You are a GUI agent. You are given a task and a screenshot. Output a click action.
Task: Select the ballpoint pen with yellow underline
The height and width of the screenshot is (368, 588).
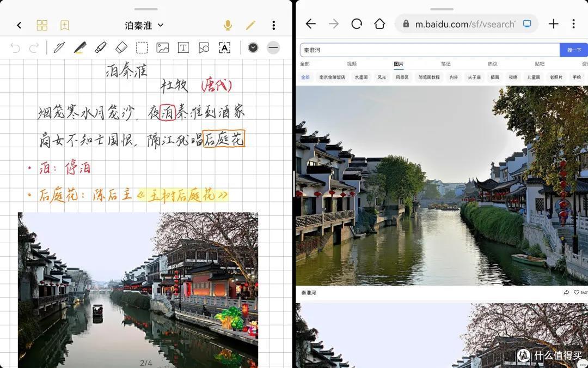(x=80, y=47)
